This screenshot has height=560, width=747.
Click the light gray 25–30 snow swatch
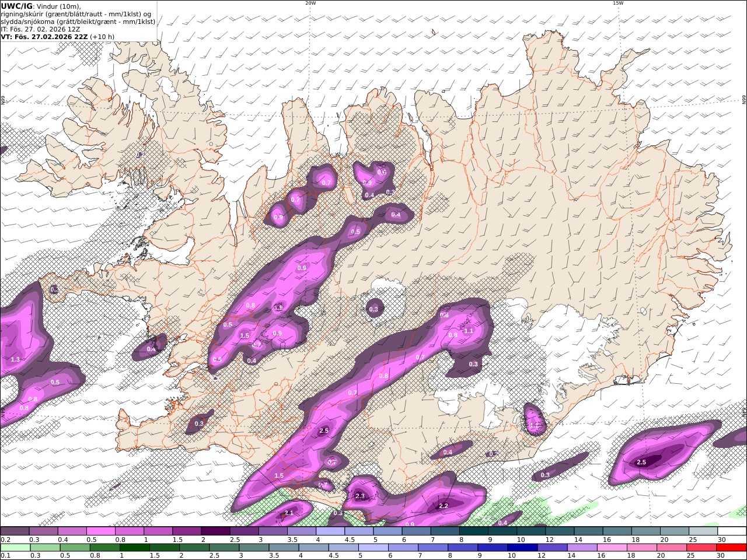[x=703, y=531]
